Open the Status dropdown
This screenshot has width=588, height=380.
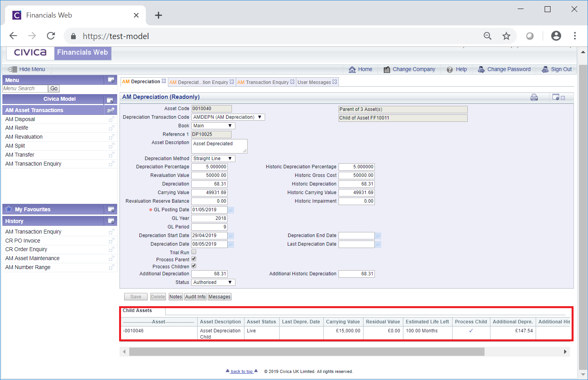(213, 282)
